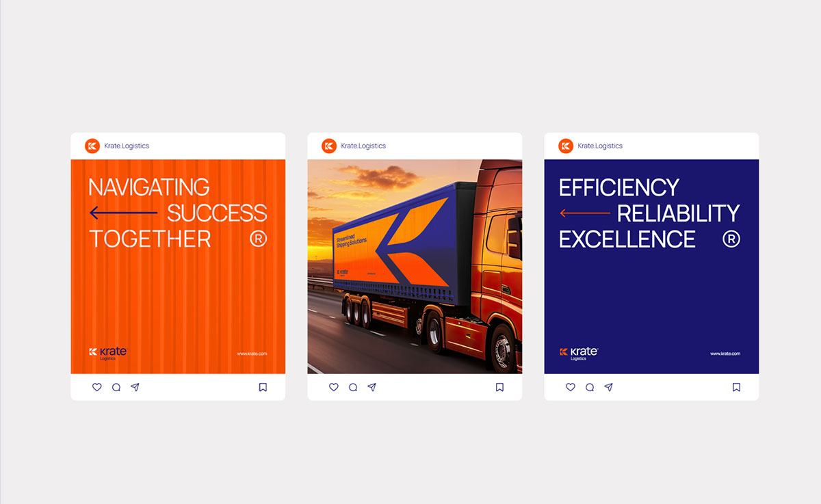Click Krate.Logistics username above the navy post
Image resolution: width=821 pixels, height=504 pixels.
point(600,146)
